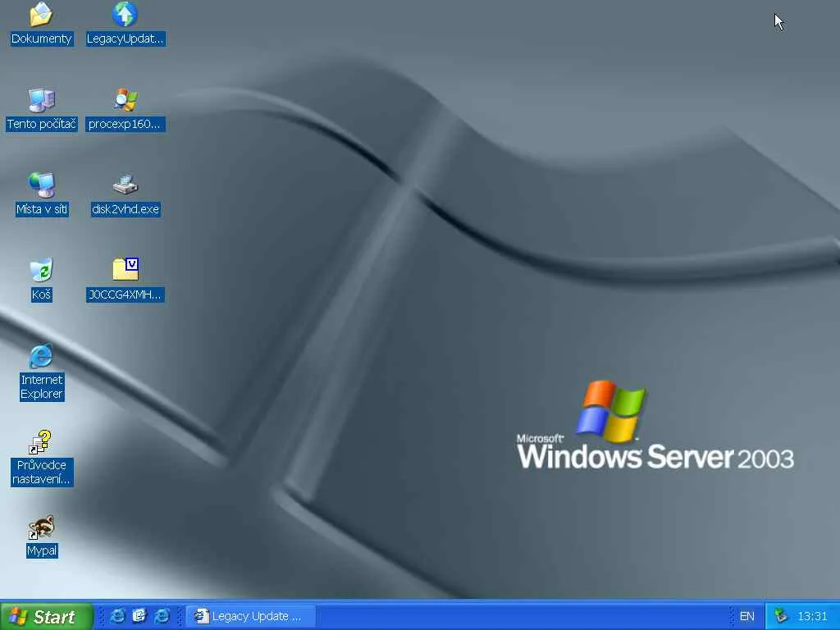This screenshot has width=840, height=630.
Task: Click the Internet Explorer quick launch icon beside Legacy Update
Action: point(162,616)
